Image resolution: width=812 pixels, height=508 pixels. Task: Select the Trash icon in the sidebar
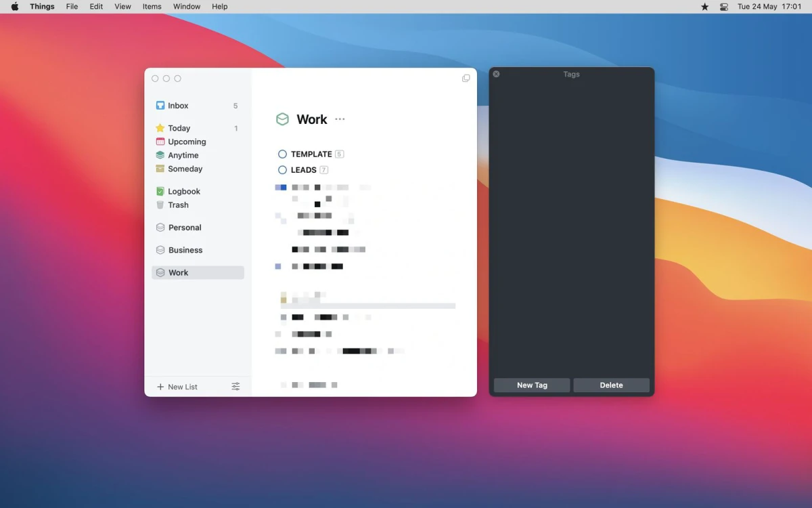pyautogui.click(x=161, y=205)
